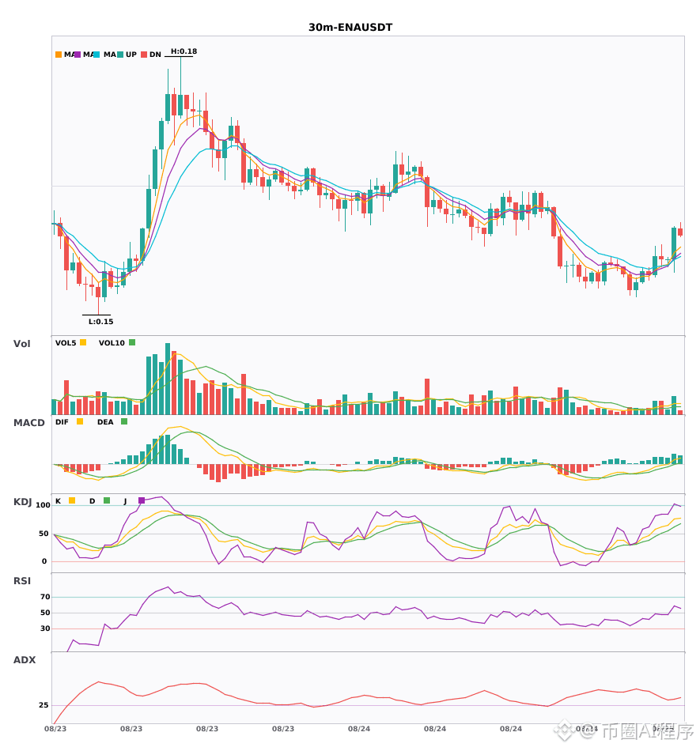Click the DN legend text
This screenshot has width=700, height=751.
(155, 55)
